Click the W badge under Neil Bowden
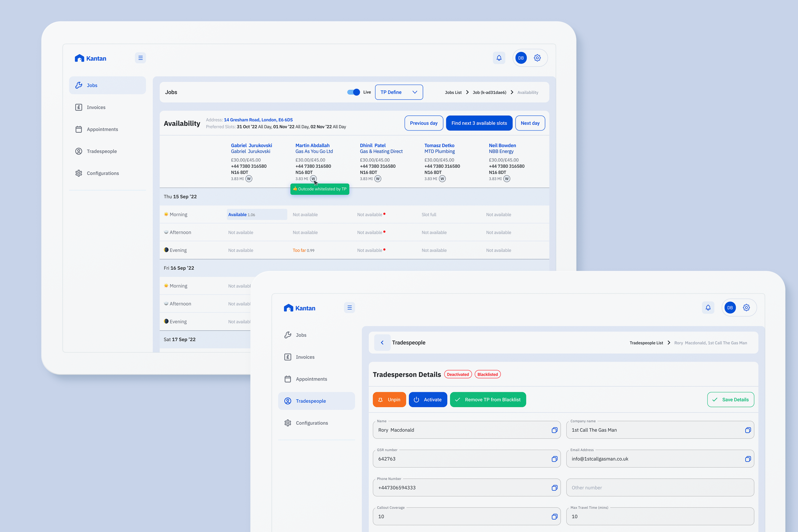 tap(507, 179)
